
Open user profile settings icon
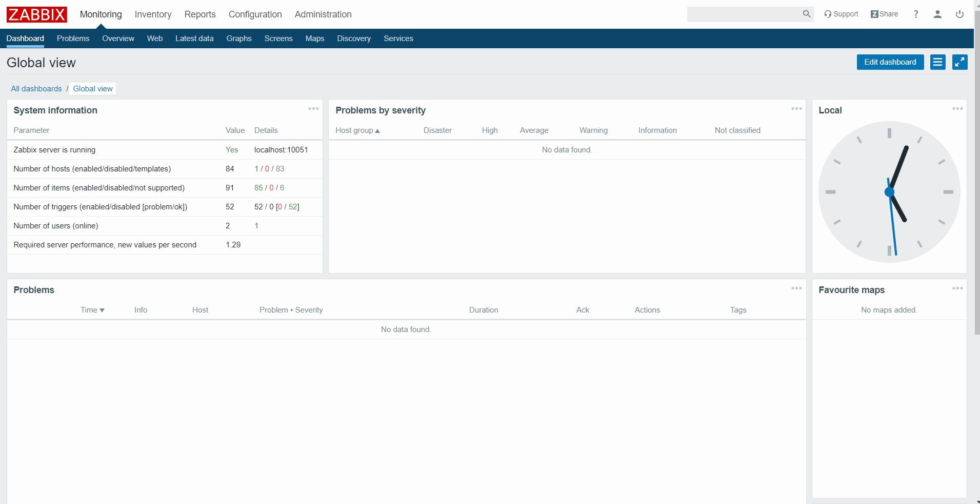(937, 14)
